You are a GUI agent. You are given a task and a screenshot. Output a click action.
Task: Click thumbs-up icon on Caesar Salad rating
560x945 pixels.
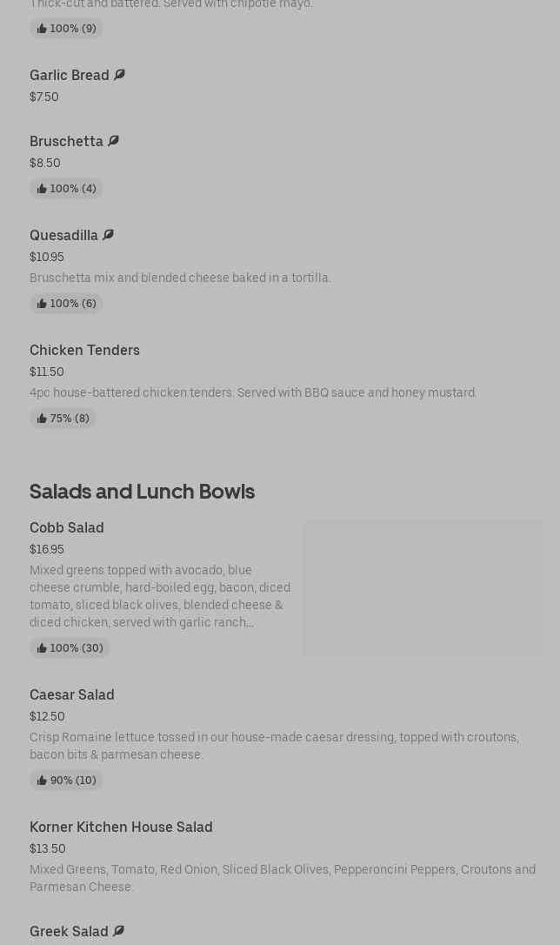(x=42, y=781)
